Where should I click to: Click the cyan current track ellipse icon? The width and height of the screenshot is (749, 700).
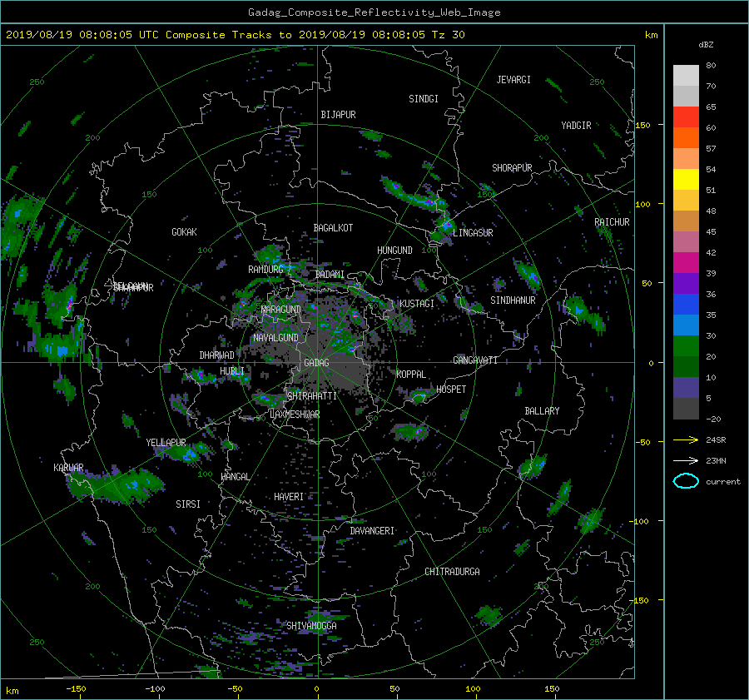click(x=686, y=481)
